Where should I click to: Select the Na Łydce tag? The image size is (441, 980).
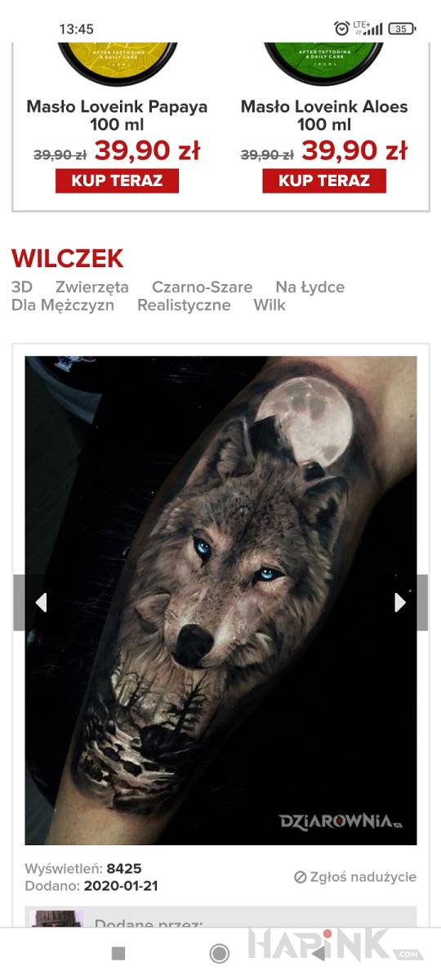click(310, 287)
